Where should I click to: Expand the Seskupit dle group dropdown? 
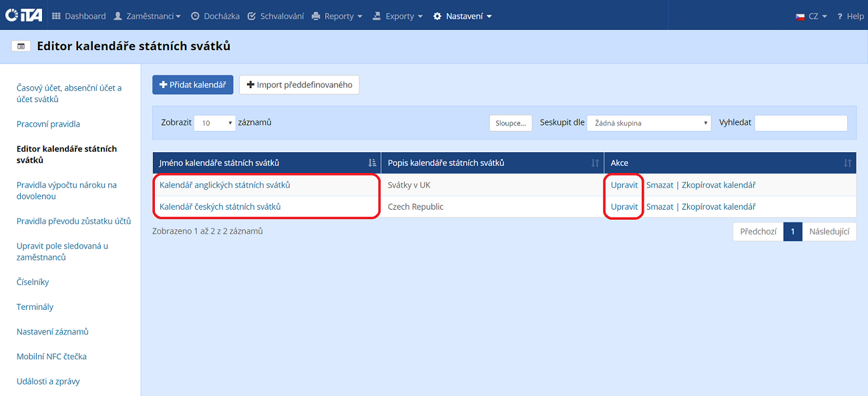coord(649,123)
